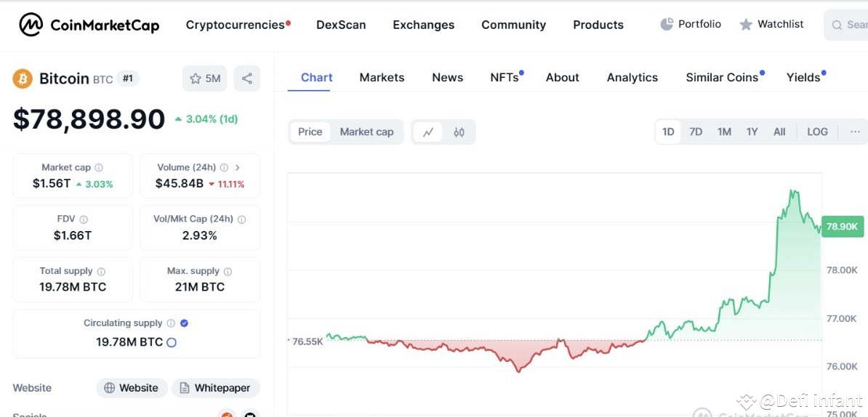
Task: Click the CoinMarketCap logo
Action: click(89, 25)
